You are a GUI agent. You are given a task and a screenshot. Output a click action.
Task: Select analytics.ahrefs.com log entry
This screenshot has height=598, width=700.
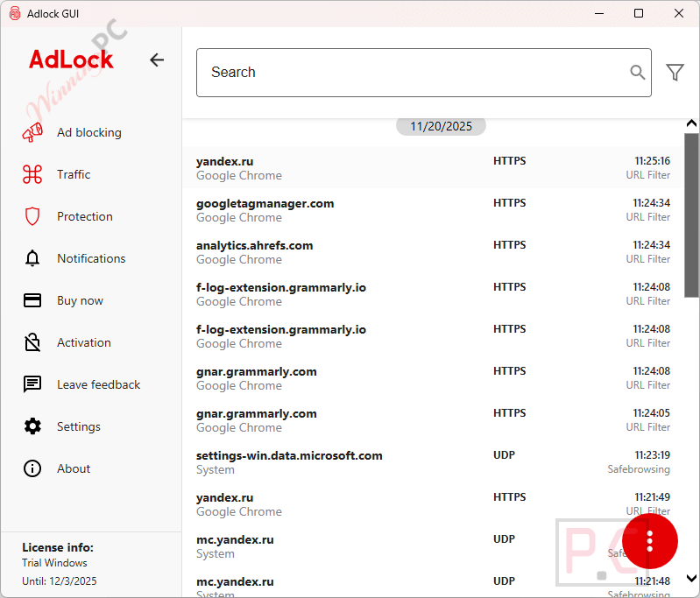(433, 251)
